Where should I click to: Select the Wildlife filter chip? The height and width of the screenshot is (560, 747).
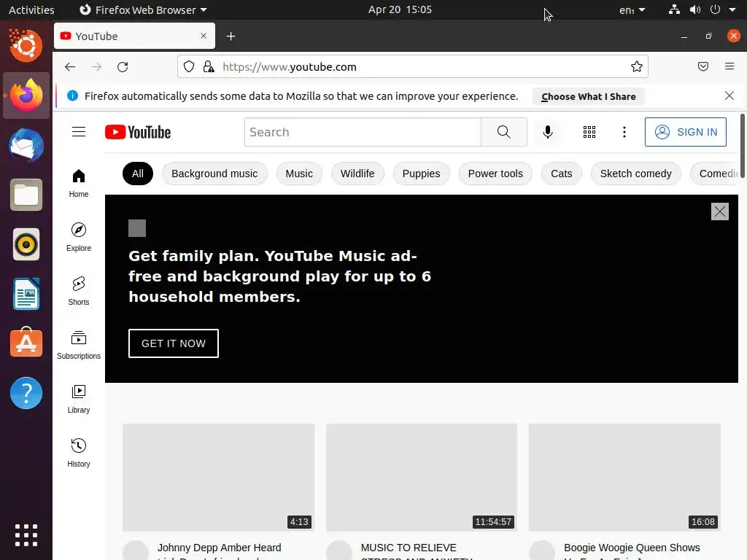point(357,174)
